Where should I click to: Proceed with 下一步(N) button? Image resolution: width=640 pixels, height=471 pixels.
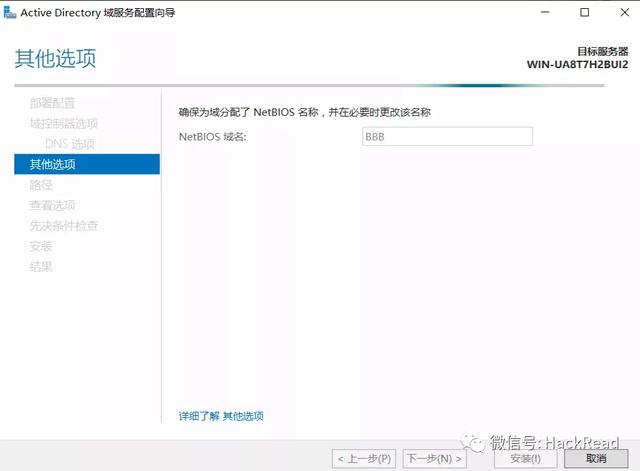[x=434, y=459]
